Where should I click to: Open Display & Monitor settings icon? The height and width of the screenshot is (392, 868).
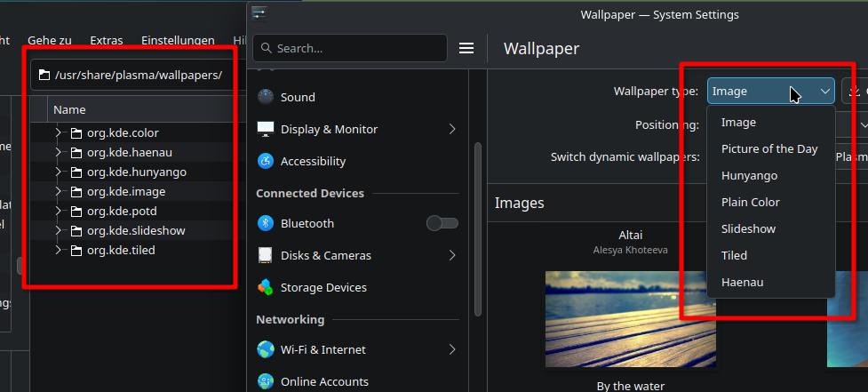265,129
